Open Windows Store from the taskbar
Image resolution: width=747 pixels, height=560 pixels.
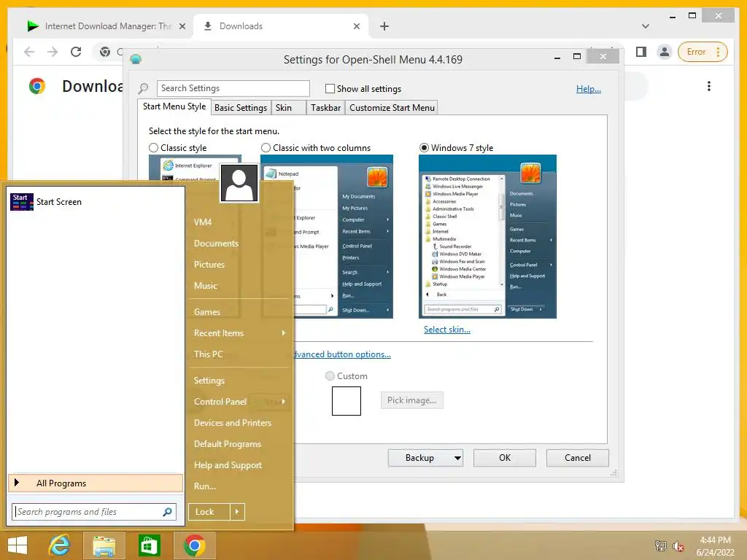pos(149,545)
